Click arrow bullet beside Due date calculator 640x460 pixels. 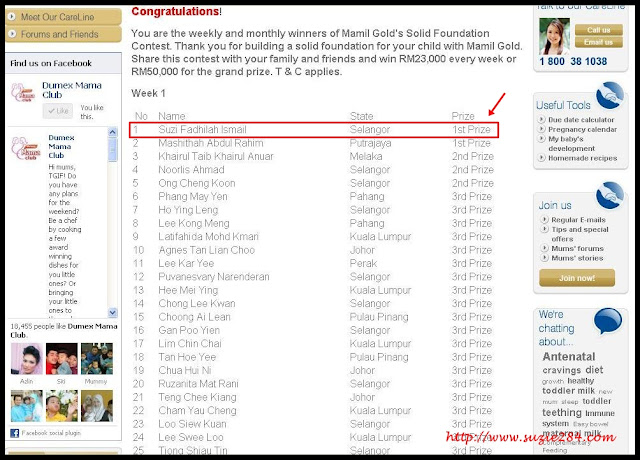(x=542, y=120)
